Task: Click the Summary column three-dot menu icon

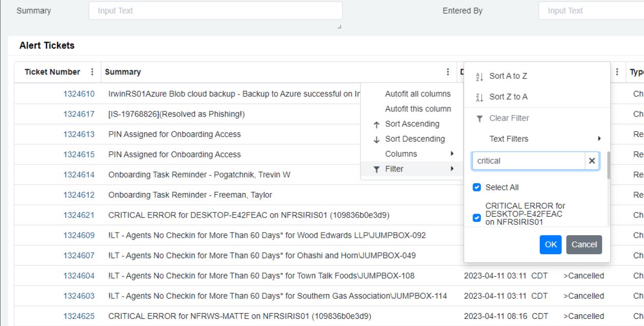Action: (448, 72)
